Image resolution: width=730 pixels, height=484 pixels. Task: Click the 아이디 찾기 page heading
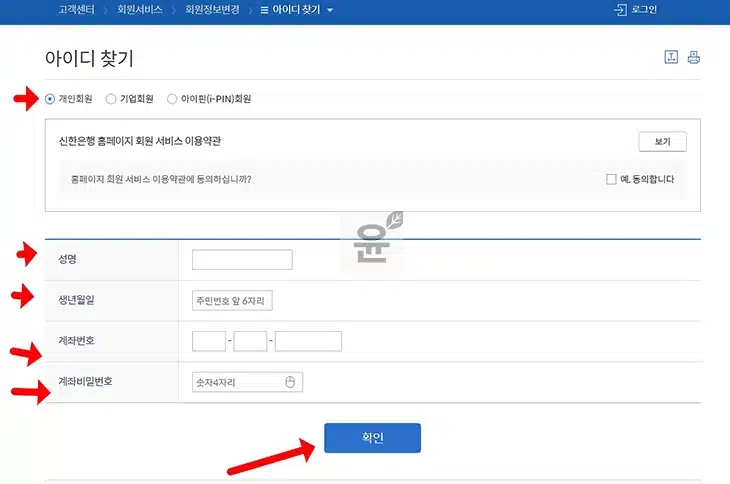coord(89,59)
